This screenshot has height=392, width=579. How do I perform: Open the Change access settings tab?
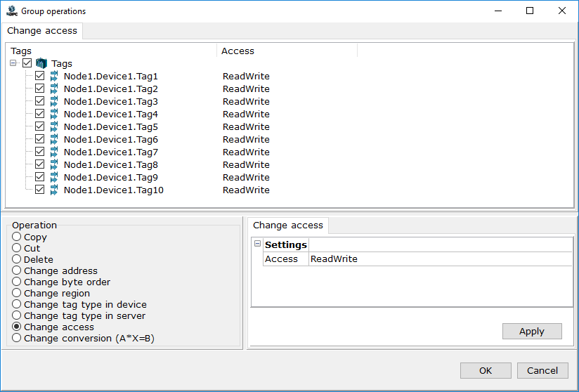(288, 226)
